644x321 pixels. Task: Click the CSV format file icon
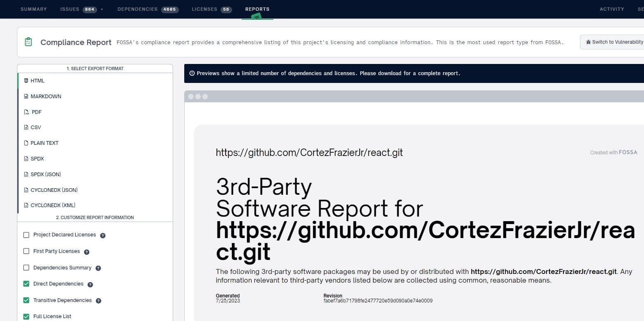pyautogui.click(x=26, y=127)
